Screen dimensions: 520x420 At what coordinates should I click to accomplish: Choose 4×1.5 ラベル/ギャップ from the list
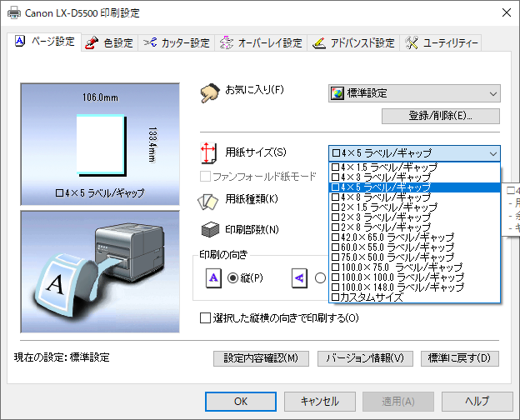414,167
